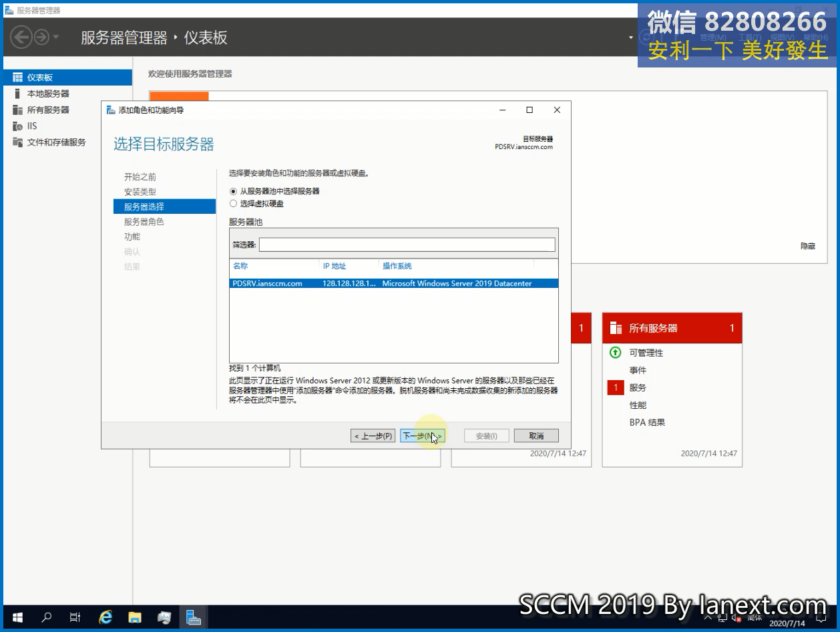Click the Server Manager title bar icon
This screenshot has width=840, height=632.
pos(9,10)
